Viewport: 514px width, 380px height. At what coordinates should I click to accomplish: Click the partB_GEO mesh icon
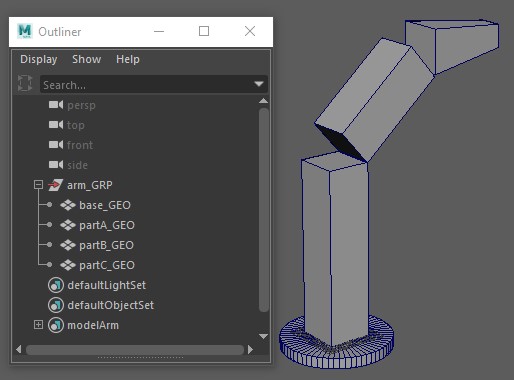click(x=68, y=245)
